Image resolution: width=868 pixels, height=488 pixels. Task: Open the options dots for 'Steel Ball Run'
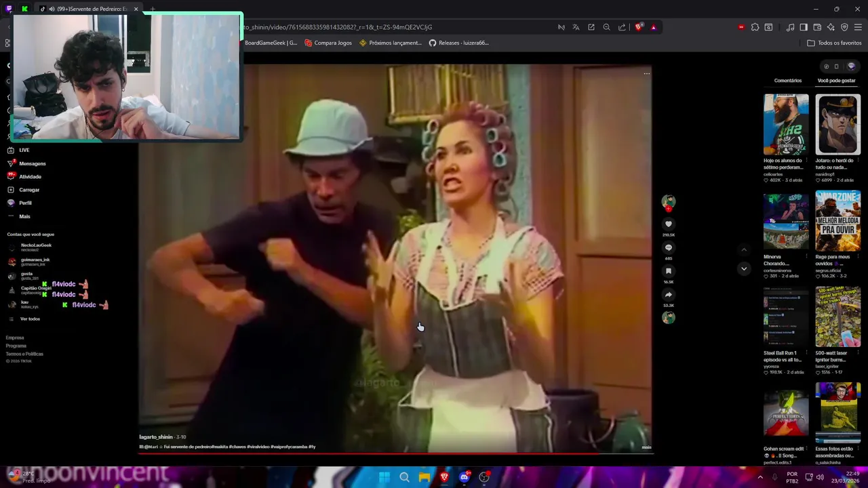[806, 353]
